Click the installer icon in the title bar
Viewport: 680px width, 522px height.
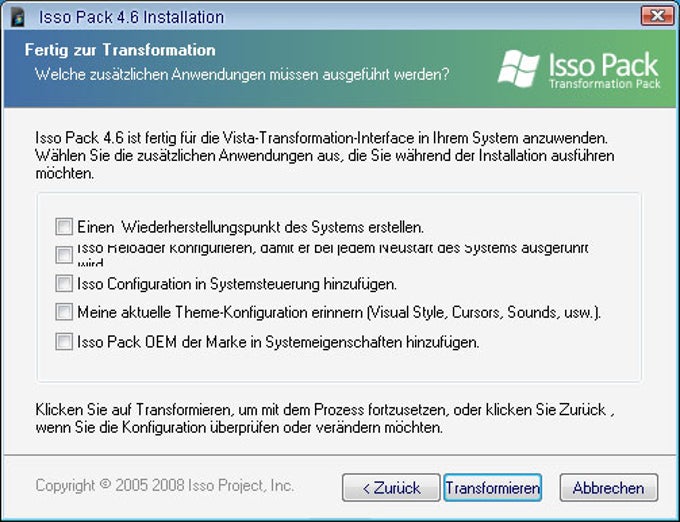pyautogui.click(x=17, y=17)
